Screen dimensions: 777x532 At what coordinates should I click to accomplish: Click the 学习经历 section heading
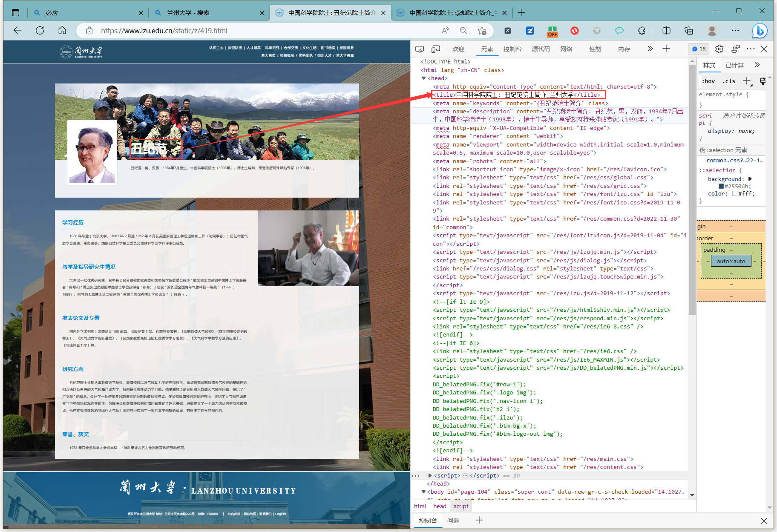(73, 223)
